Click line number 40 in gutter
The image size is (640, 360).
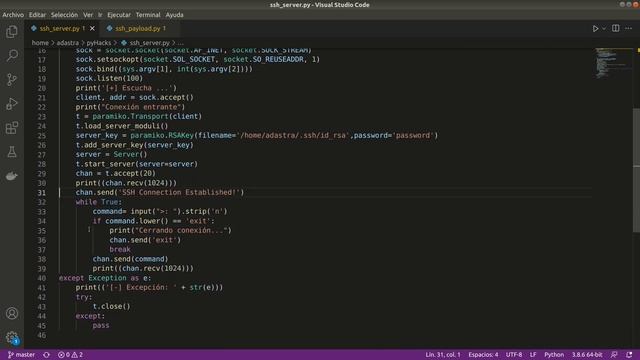point(42,278)
